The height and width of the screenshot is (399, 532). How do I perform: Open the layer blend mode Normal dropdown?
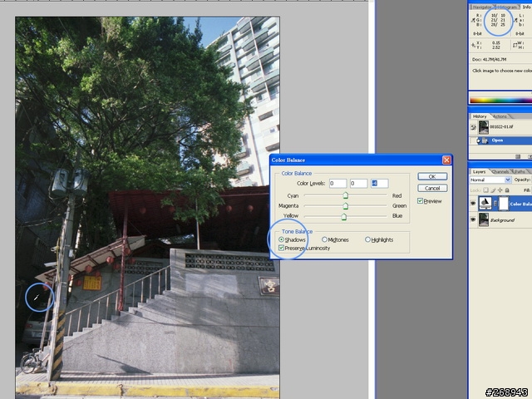490,180
